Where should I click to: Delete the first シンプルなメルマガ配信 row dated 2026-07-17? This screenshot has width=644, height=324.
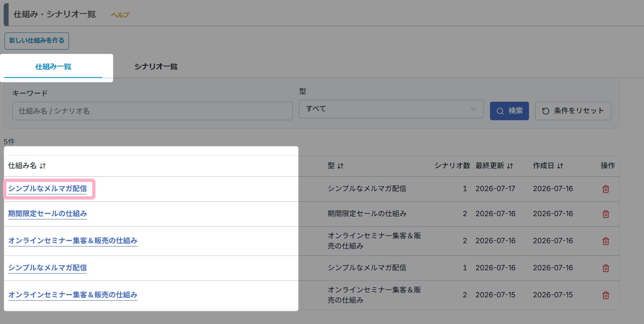pos(605,189)
